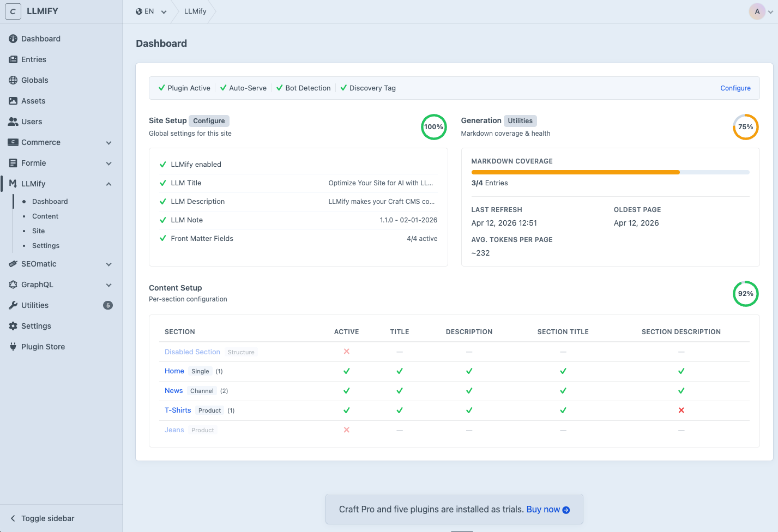778x532 pixels.
Task: Click the GraphQL icon
Action: pos(12,285)
